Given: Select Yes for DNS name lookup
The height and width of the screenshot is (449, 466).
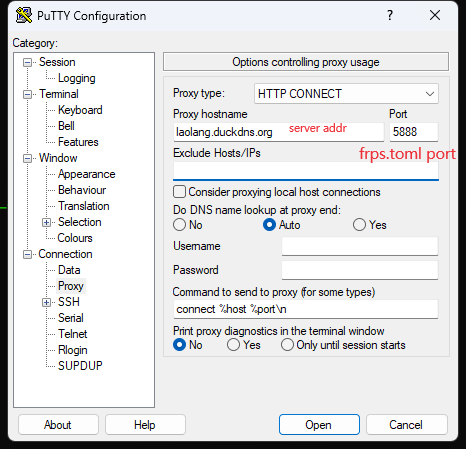Looking at the screenshot, I should 359,225.
